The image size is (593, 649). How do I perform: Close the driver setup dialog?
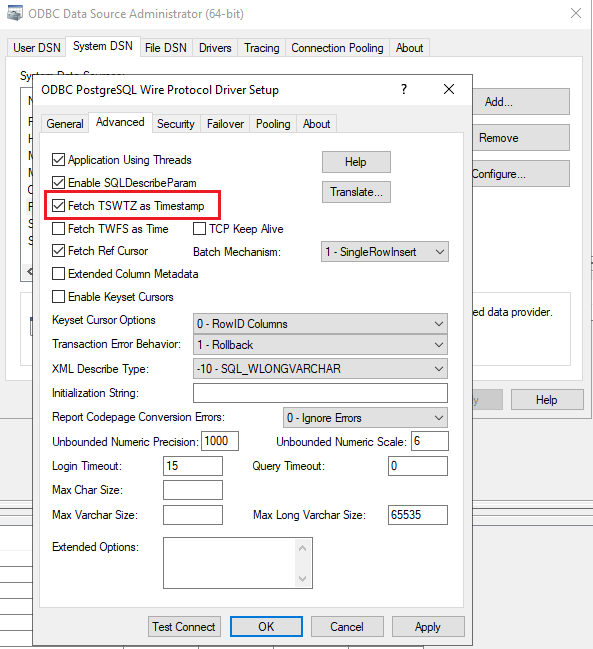pos(449,89)
